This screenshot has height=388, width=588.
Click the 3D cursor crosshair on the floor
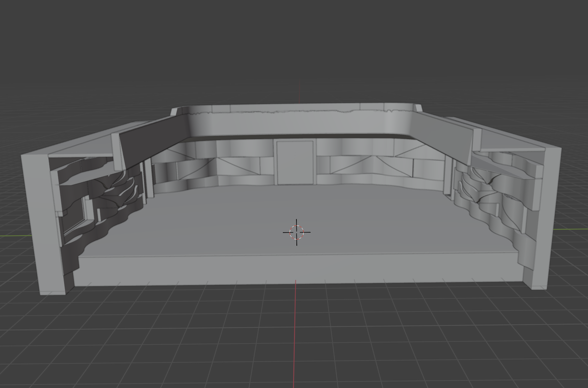click(296, 232)
